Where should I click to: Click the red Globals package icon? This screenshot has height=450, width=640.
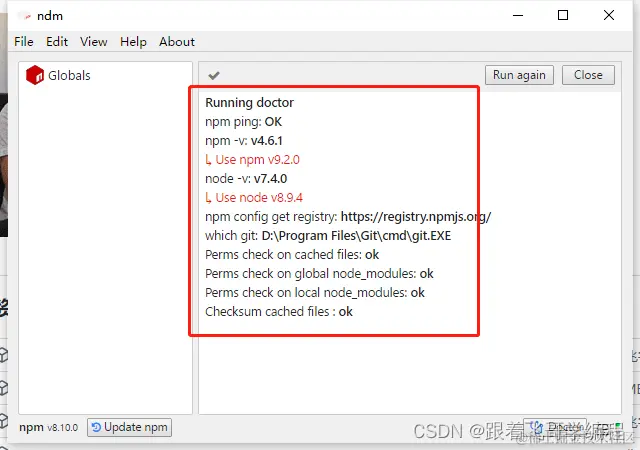(35, 75)
